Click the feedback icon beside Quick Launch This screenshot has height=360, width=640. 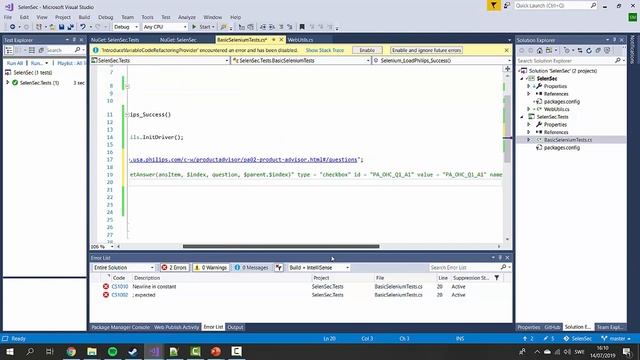pos(507,5)
